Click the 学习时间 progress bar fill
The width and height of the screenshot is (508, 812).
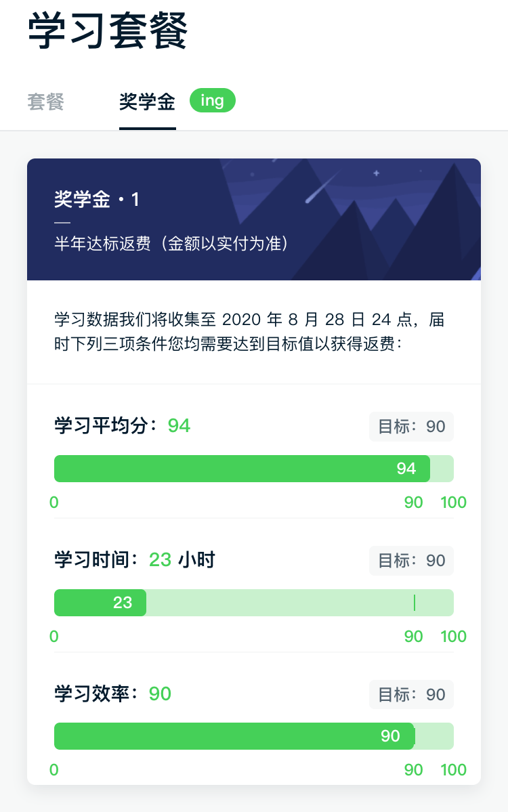[100, 602]
